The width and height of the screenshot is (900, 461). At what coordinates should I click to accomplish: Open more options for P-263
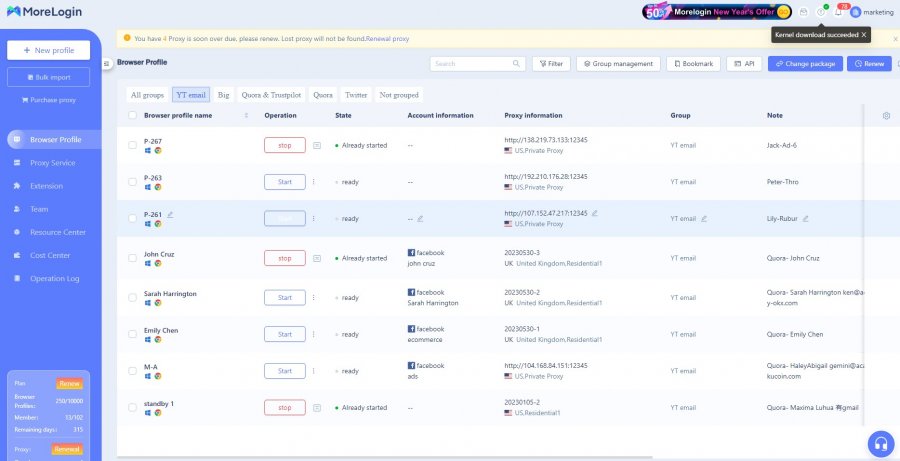(313, 182)
